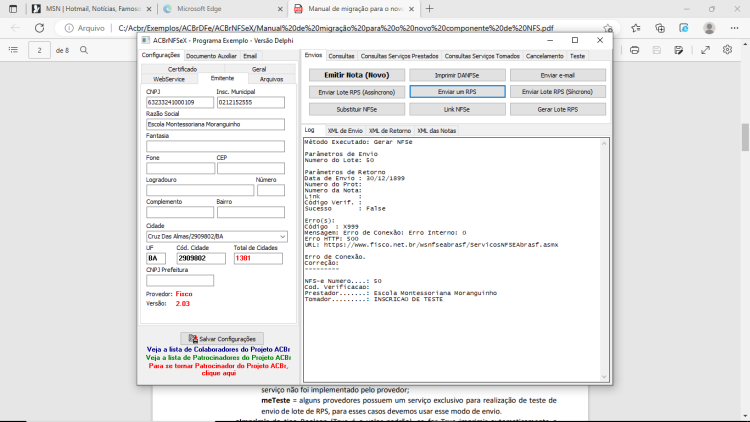Toggle the PDF table of contents icon

pyautogui.click(x=13, y=50)
